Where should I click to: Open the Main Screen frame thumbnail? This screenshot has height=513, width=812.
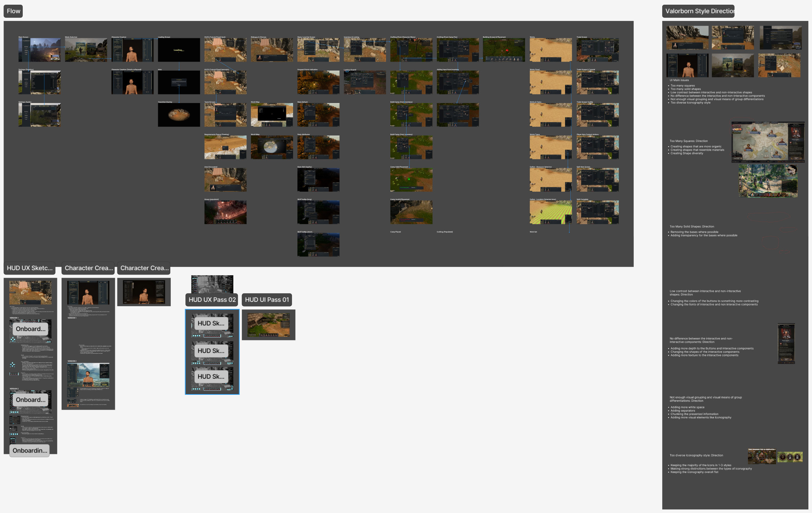[x=40, y=50]
